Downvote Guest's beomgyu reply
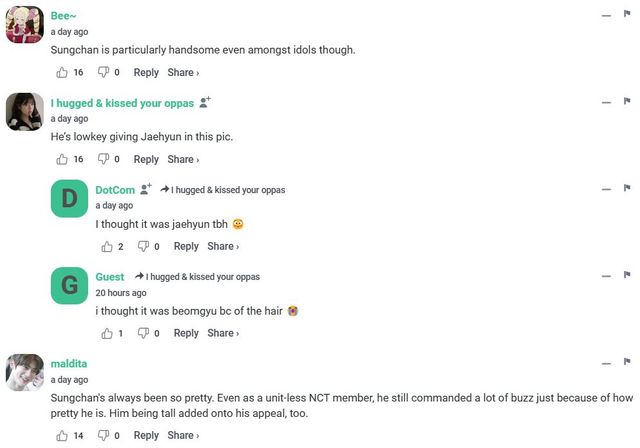640x448 pixels. (143, 333)
